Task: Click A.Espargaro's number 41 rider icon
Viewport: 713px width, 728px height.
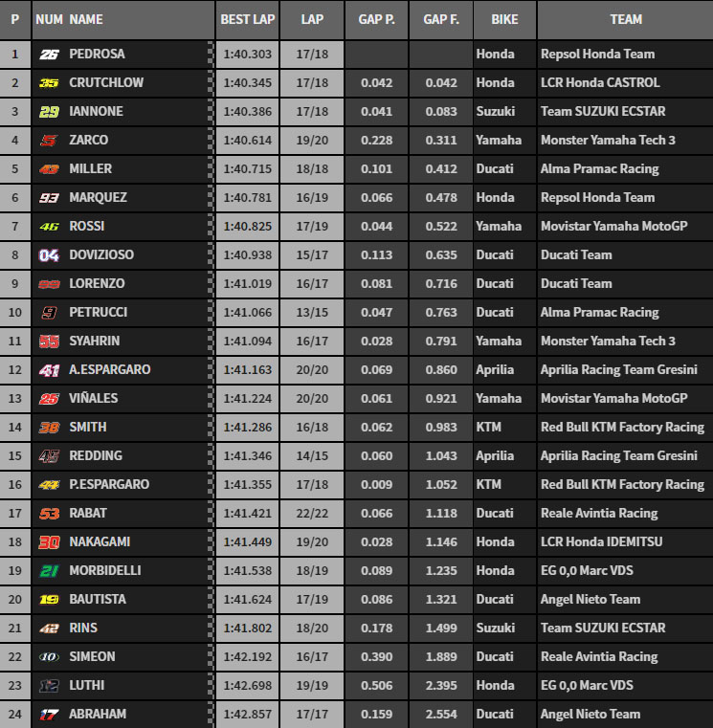Action: pos(49,370)
